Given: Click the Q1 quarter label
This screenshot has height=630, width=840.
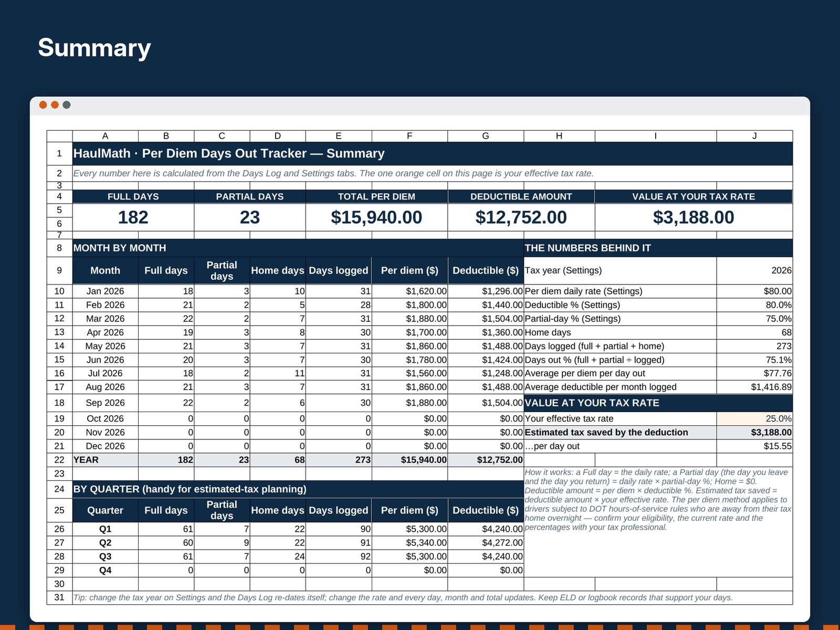Looking at the screenshot, I should pos(105,529).
